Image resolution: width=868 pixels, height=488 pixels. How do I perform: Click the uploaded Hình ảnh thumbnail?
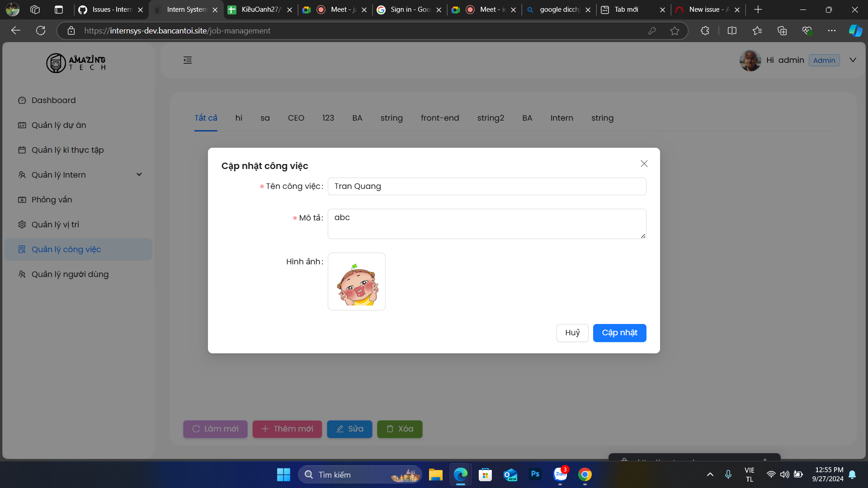point(356,282)
